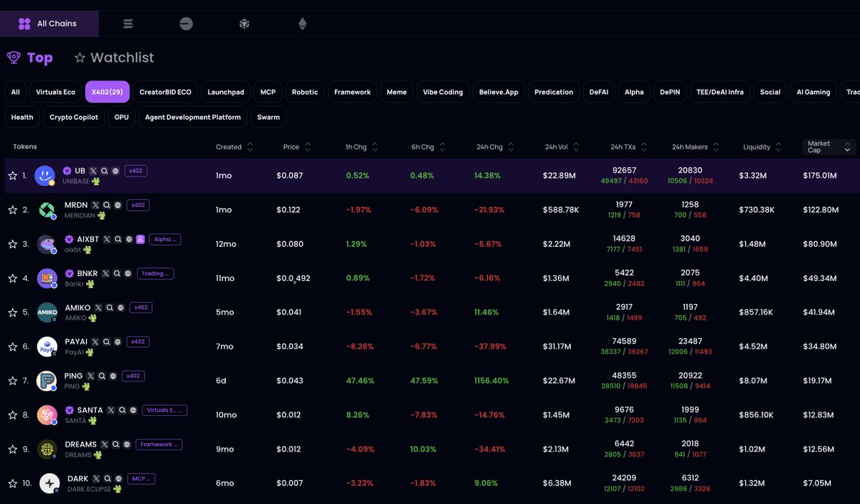The height and width of the screenshot is (504, 860).
Task: Select the Ethereum chain icon
Action: pos(302,24)
